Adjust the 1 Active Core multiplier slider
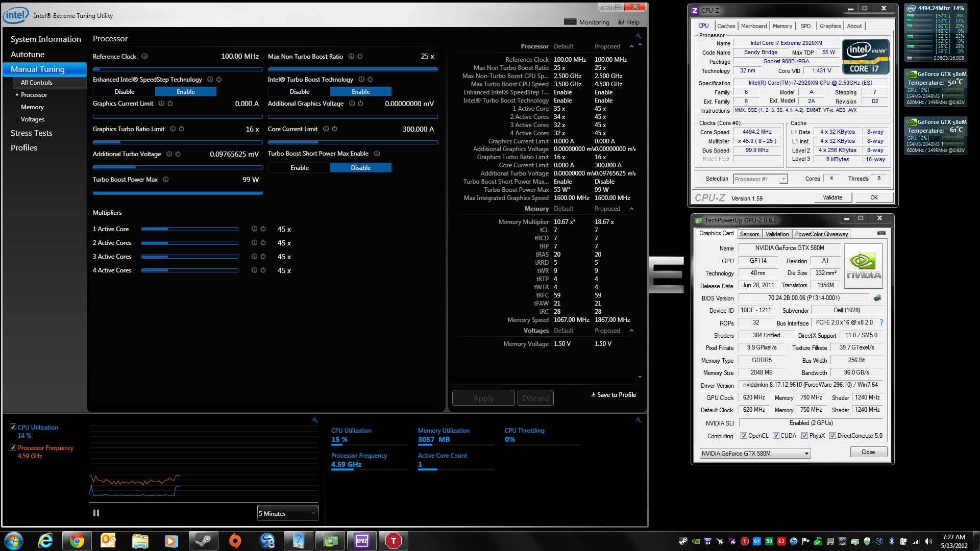The height and width of the screenshot is (551, 980). [x=190, y=229]
